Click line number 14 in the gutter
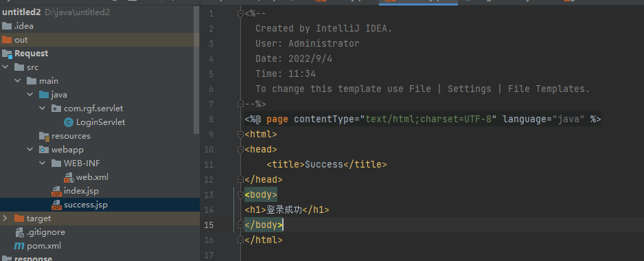The width and height of the screenshot is (644, 261). click(209, 210)
